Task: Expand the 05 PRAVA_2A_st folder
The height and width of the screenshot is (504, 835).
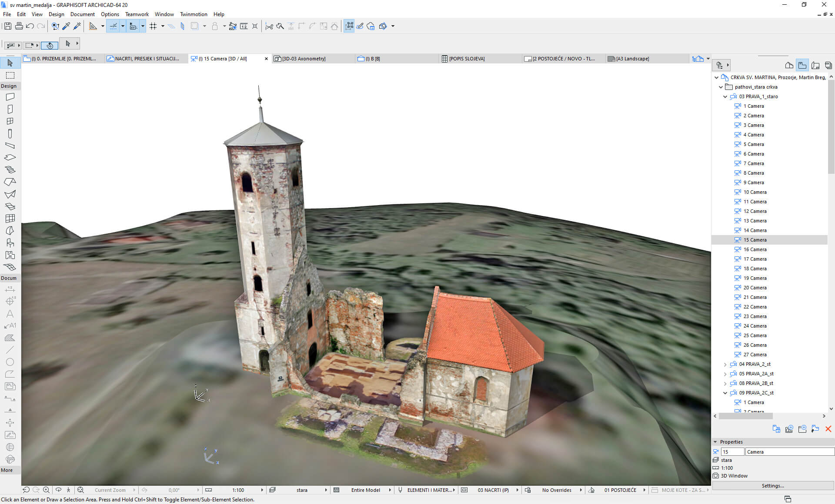Action: 725,374
